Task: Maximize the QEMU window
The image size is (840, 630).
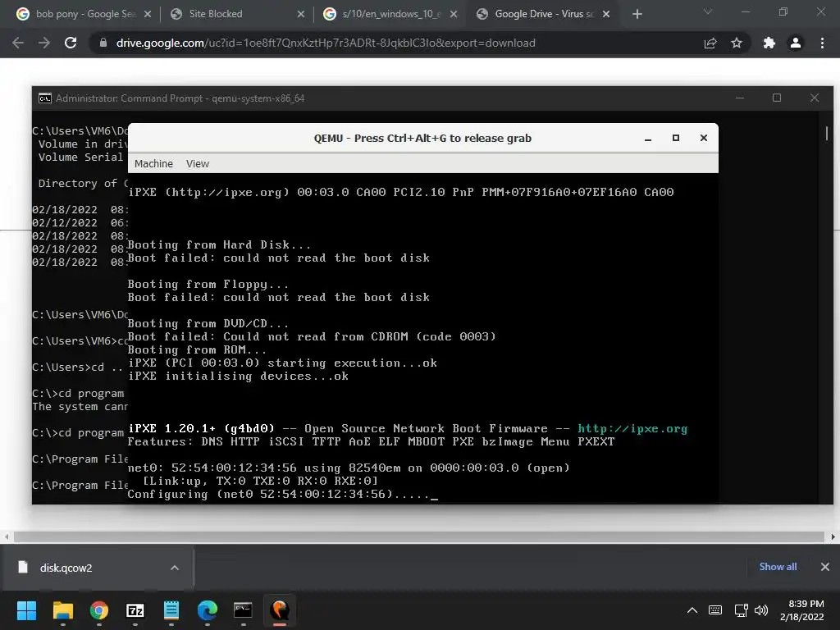Action: 676,138
